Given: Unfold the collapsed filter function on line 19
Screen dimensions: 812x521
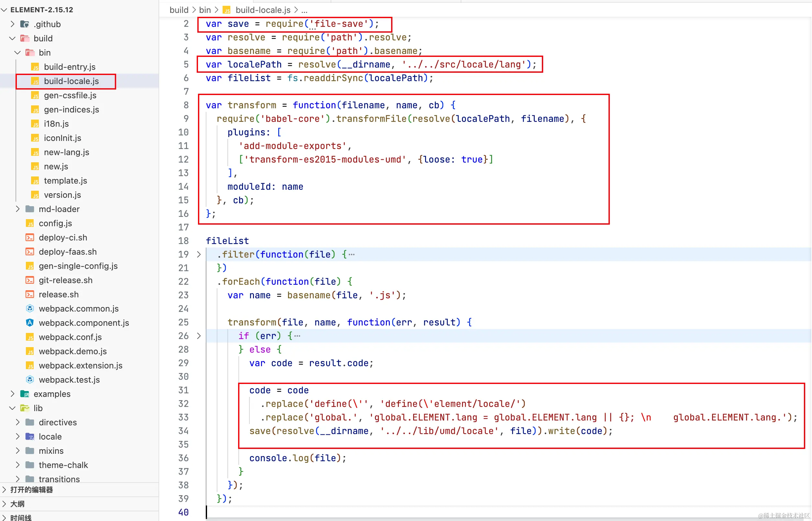Looking at the screenshot, I should tap(199, 254).
